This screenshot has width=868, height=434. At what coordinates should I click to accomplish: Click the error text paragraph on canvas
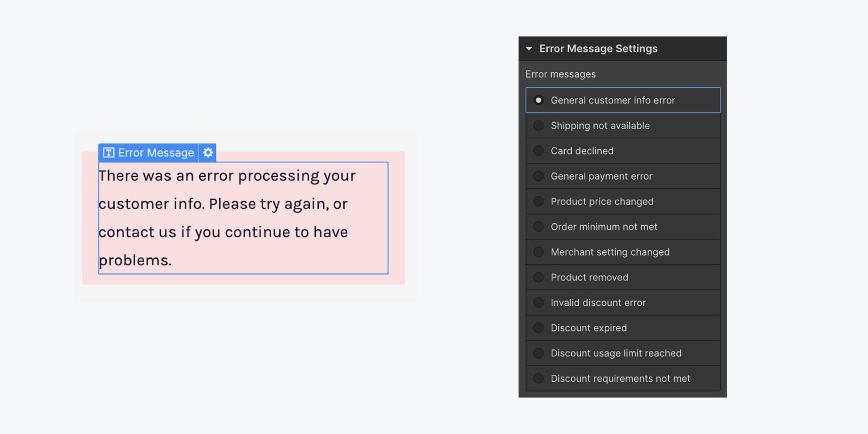(243, 218)
